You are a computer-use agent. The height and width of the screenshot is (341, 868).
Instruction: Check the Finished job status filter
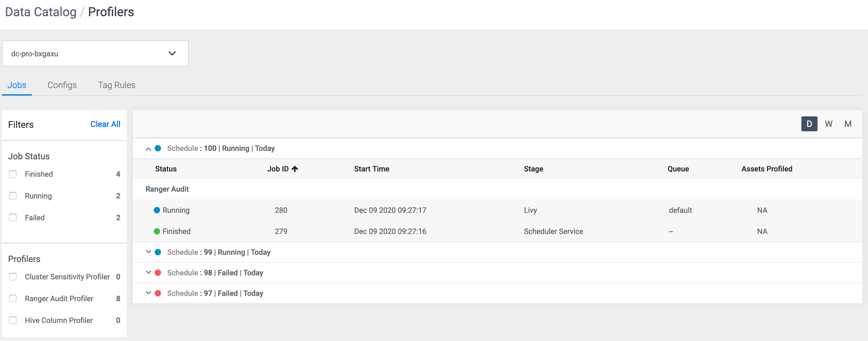(x=13, y=174)
